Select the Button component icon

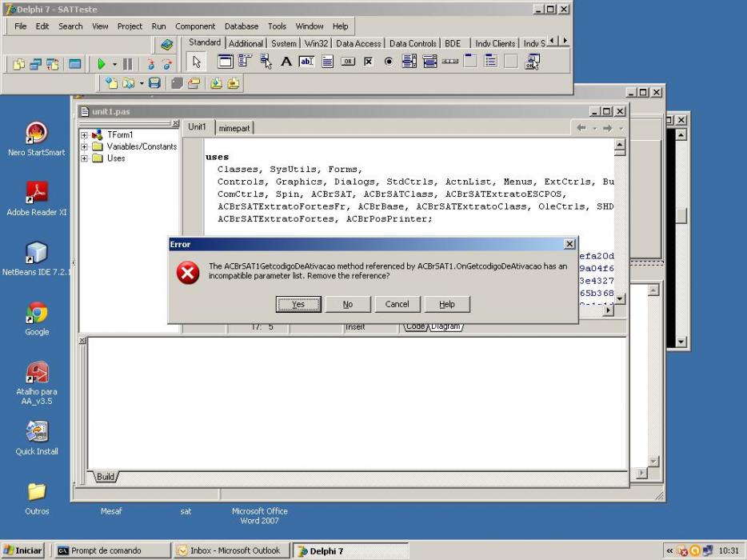coord(348,62)
